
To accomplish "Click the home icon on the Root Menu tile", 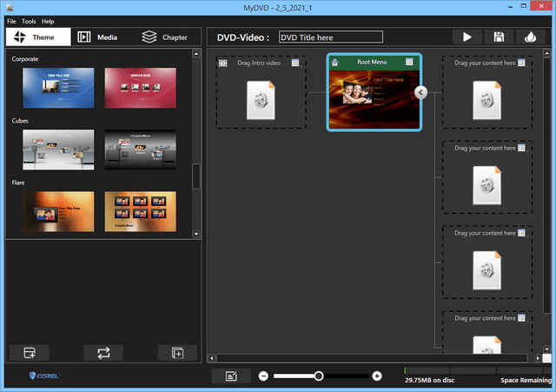I will (x=335, y=63).
